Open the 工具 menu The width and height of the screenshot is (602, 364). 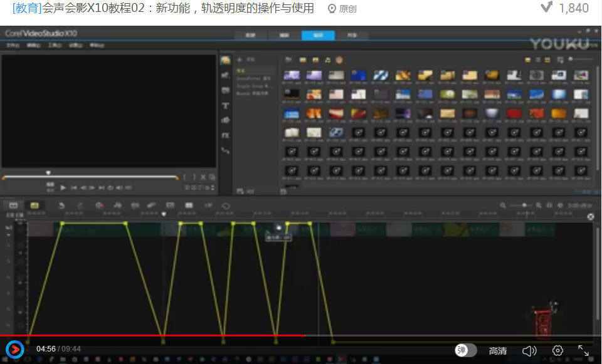(x=54, y=45)
